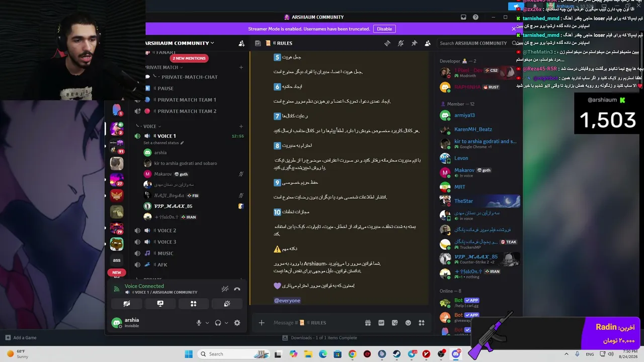
Task: Open the GIF picker
Action: [x=381, y=323]
